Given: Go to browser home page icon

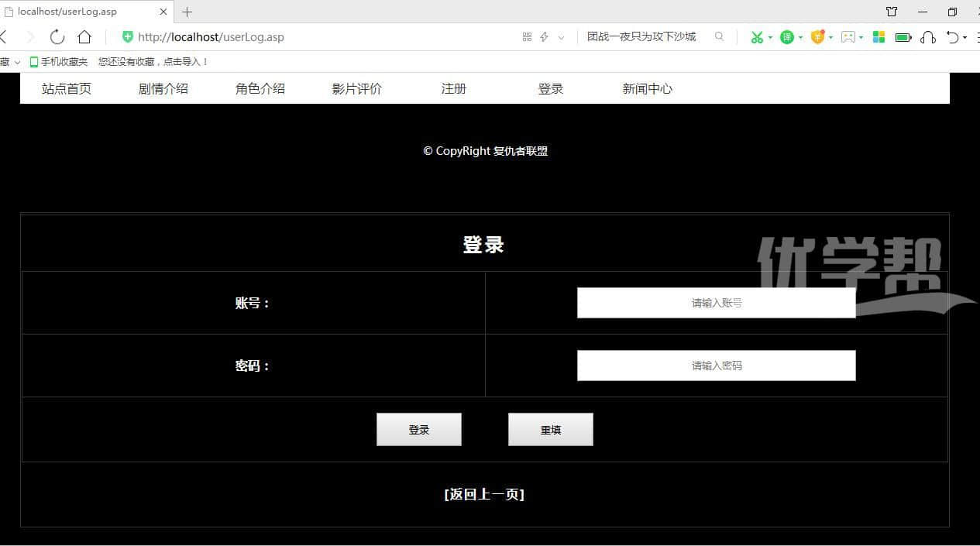Looking at the screenshot, I should coord(84,37).
